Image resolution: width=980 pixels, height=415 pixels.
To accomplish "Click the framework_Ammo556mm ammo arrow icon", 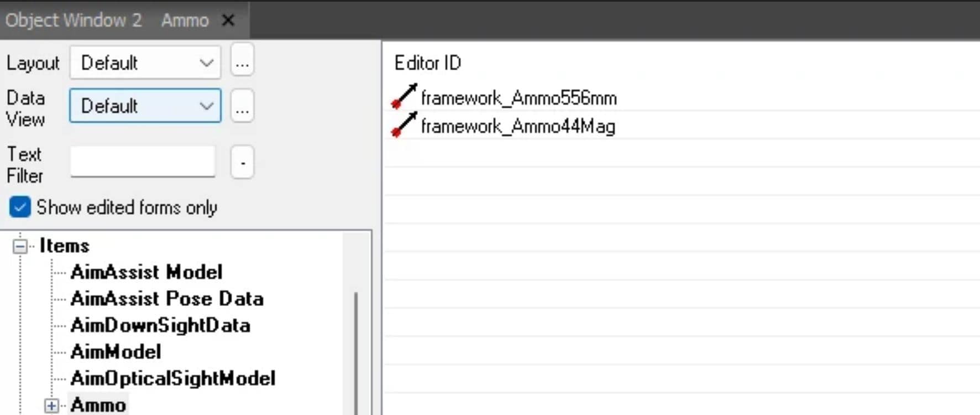I will tap(403, 96).
